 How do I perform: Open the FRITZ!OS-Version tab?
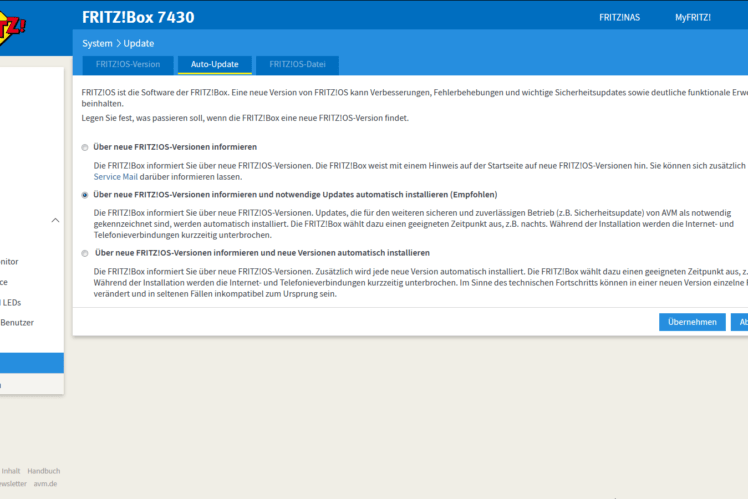(x=128, y=64)
